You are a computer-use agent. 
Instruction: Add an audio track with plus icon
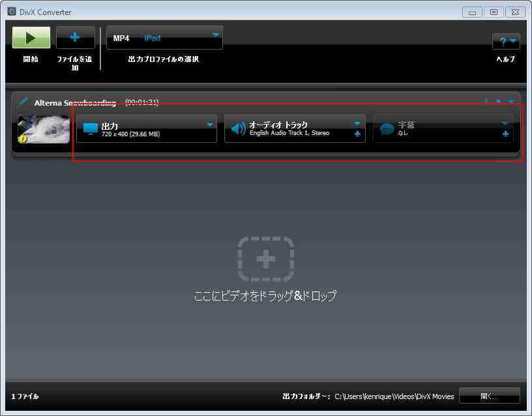tap(357, 134)
